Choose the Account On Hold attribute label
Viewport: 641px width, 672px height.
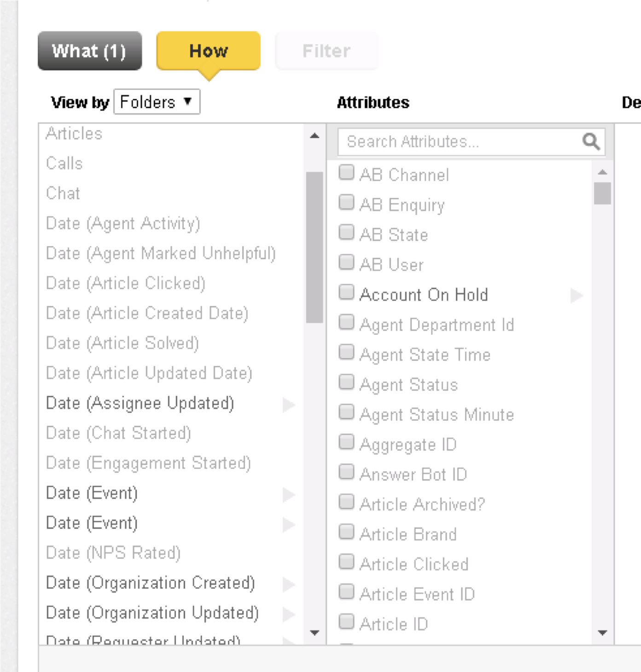click(x=424, y=295)
